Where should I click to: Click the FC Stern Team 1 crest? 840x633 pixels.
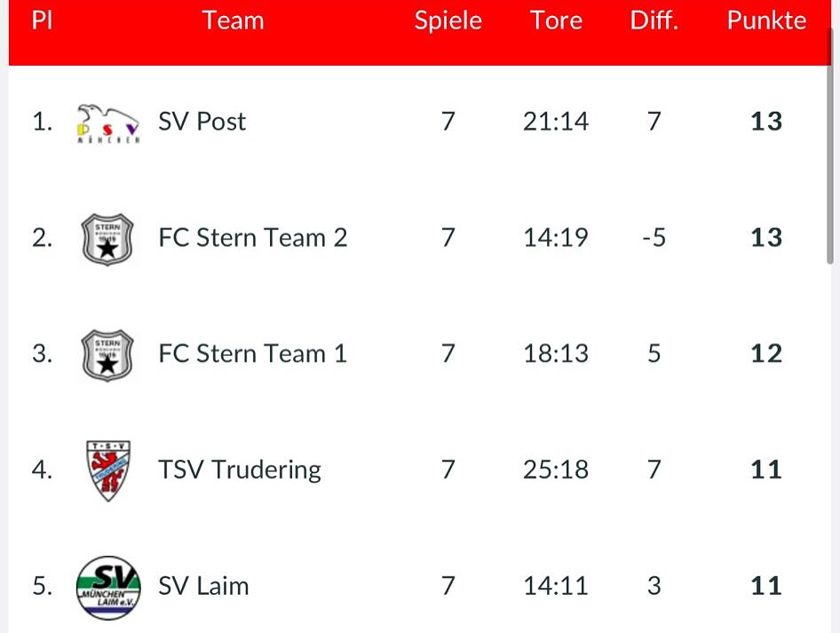(x=107, y=355)
